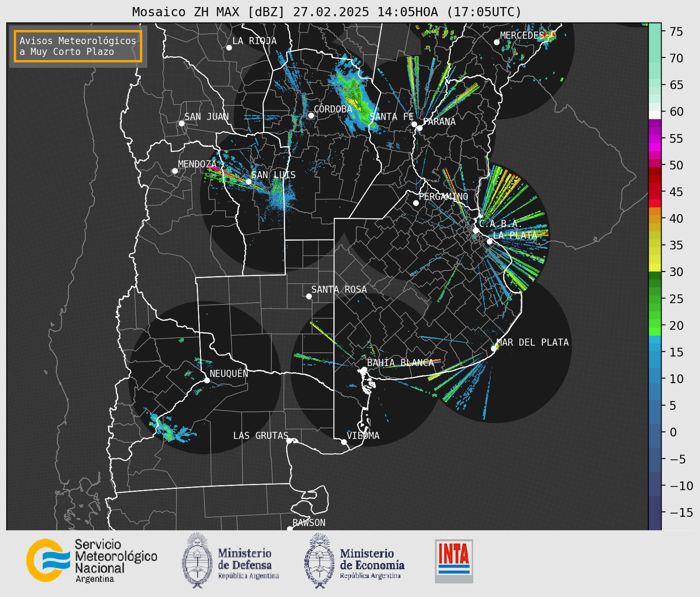Click the CÓRDOBA label text
The width and height of the screenshot is (700, 597).
coord(333,109)
